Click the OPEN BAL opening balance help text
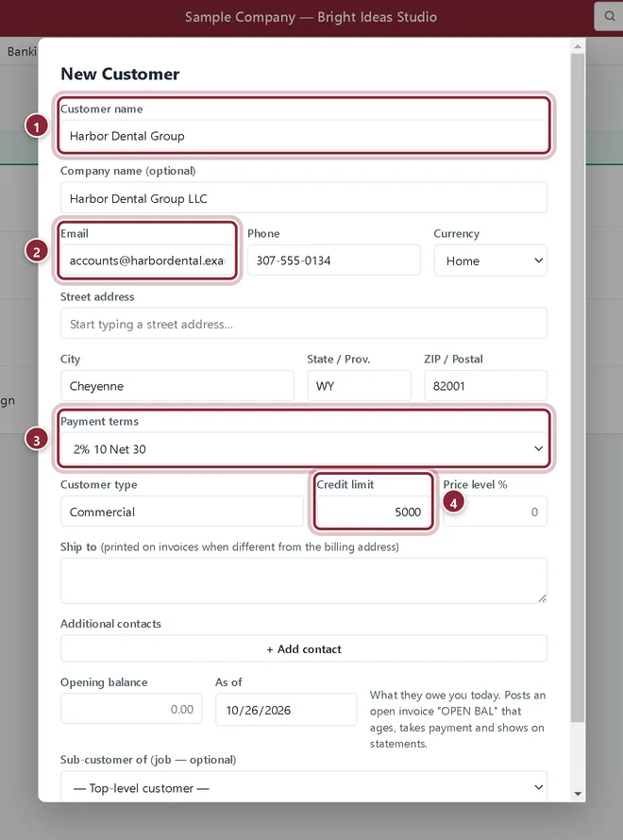Screen dimensions: 623x840 pos(458,719)
